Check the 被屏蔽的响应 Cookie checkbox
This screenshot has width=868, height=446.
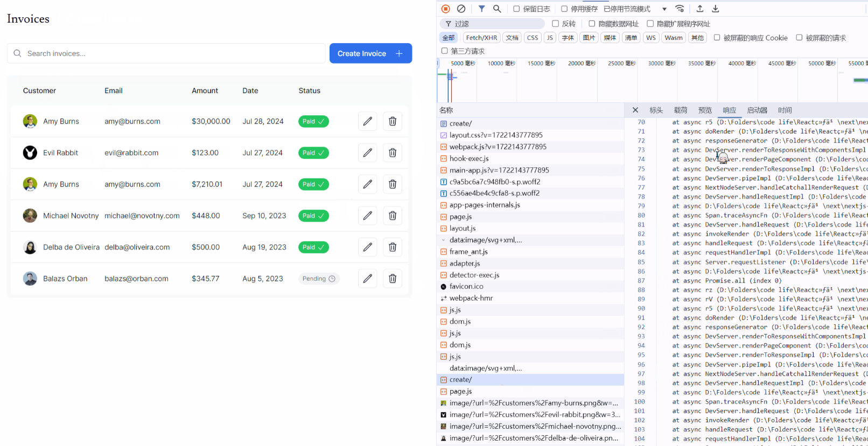(x=717, y=38)
